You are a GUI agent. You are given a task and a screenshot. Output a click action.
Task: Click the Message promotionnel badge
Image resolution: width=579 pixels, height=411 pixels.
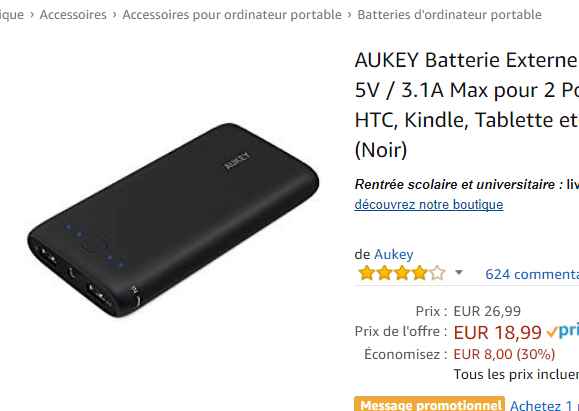click(429, 404)
